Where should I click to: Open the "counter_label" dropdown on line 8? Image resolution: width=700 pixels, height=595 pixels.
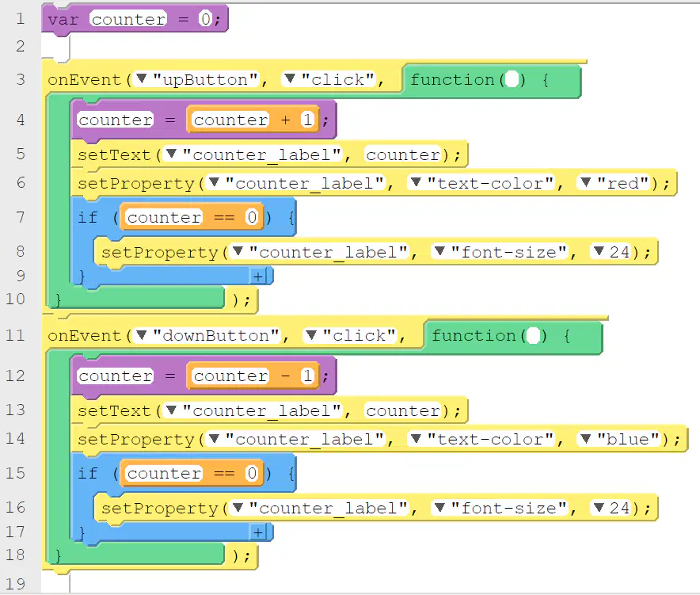[x=238, y=252]
